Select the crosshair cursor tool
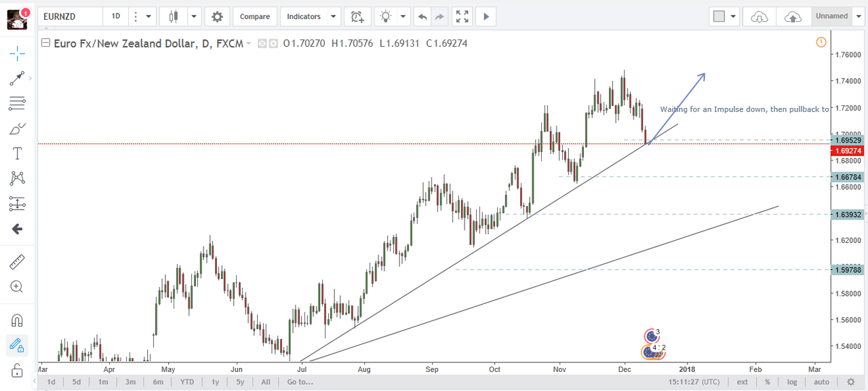This screenshot has width=868, height=391. [17, 53]
